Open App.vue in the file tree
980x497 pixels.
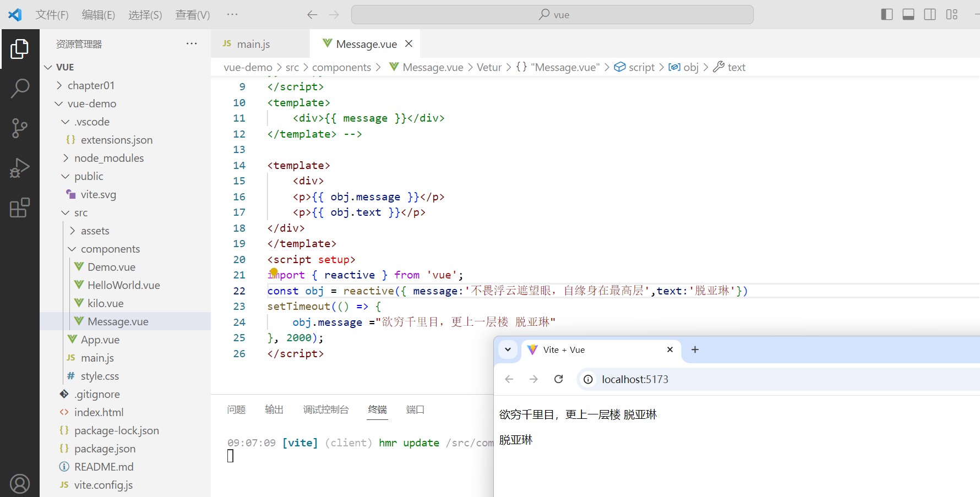(125, 340)
